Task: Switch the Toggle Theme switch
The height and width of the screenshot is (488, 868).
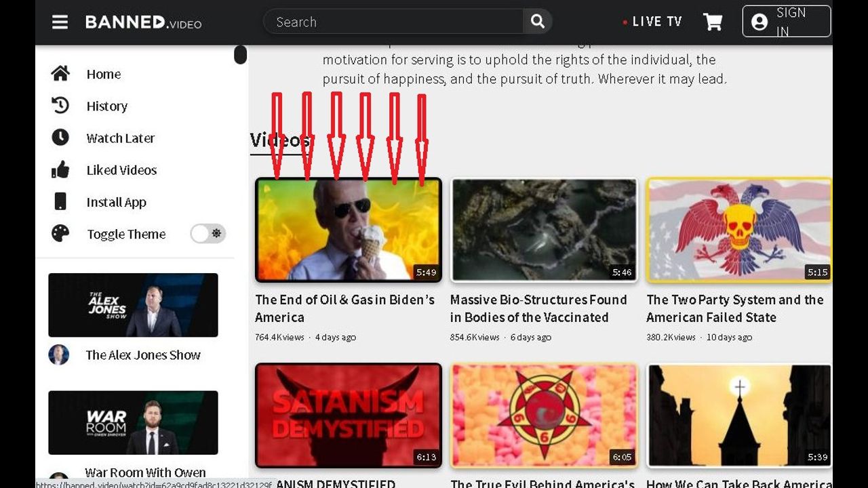Action: pyautogui.click(x=208, y=234)
